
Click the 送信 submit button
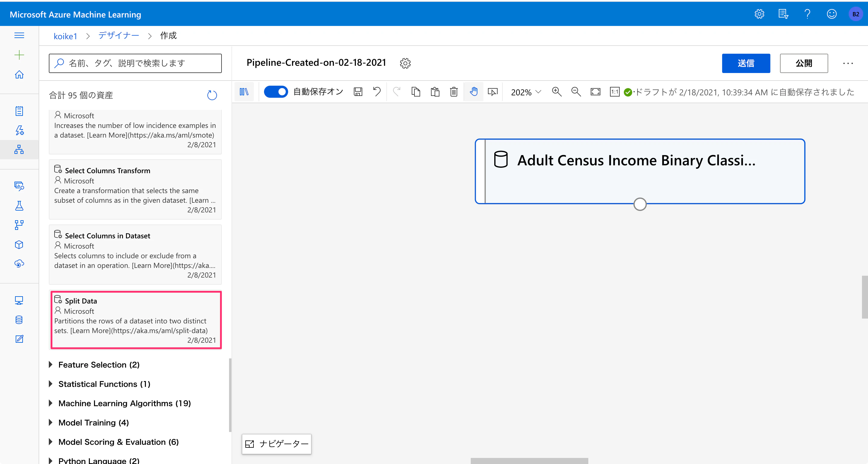pos(746,63)
